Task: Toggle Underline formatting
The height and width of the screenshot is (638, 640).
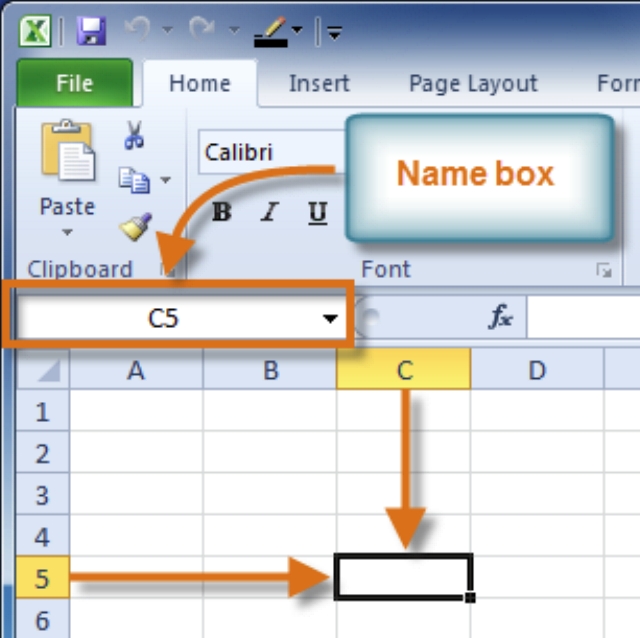Action: point(318,213)
